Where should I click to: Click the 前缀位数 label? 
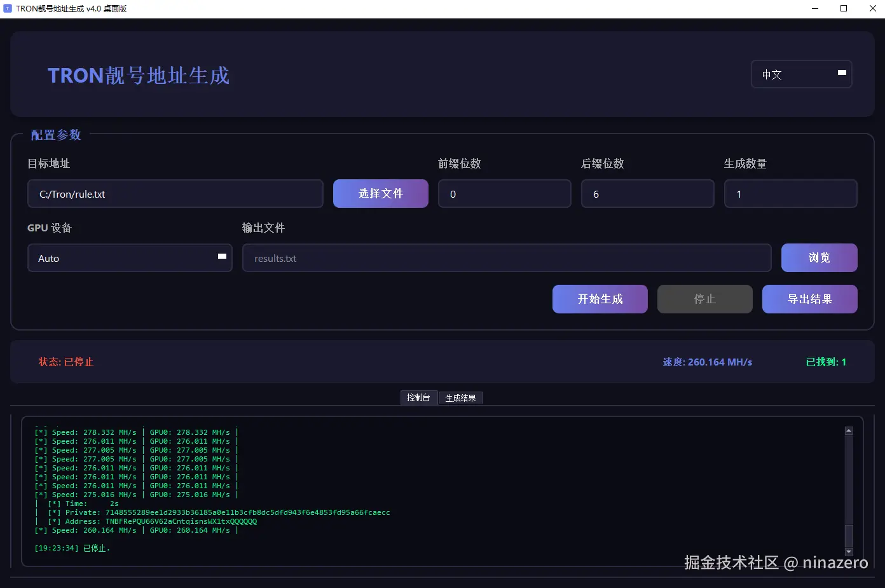pyautogui.click(x=459, y=163)
